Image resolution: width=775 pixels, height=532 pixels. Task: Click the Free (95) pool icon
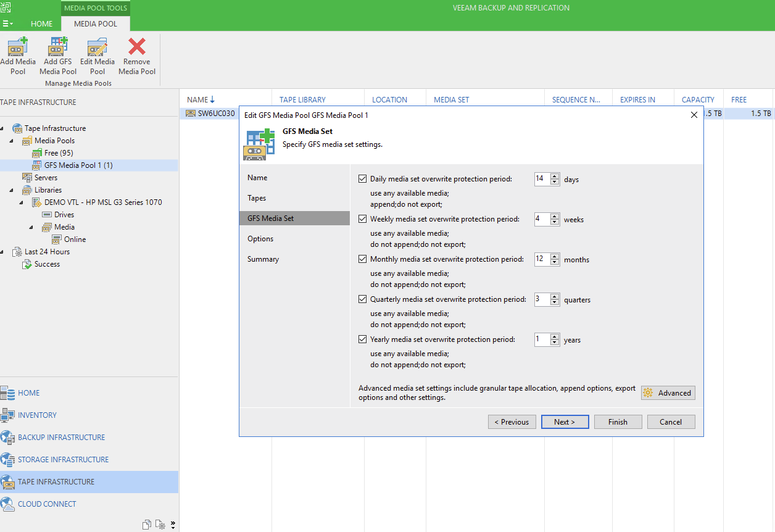(x=37, y=153)
